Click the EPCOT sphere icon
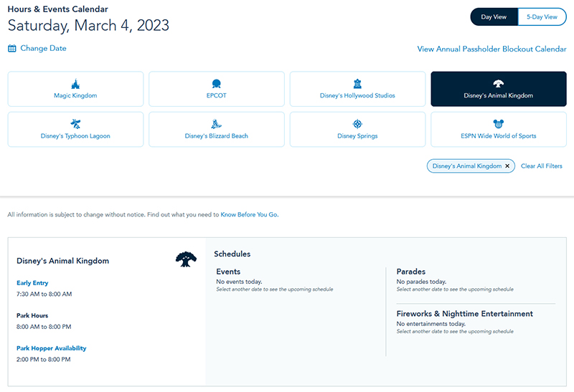Viewport: 574px width, 392px height. point(217,84)
